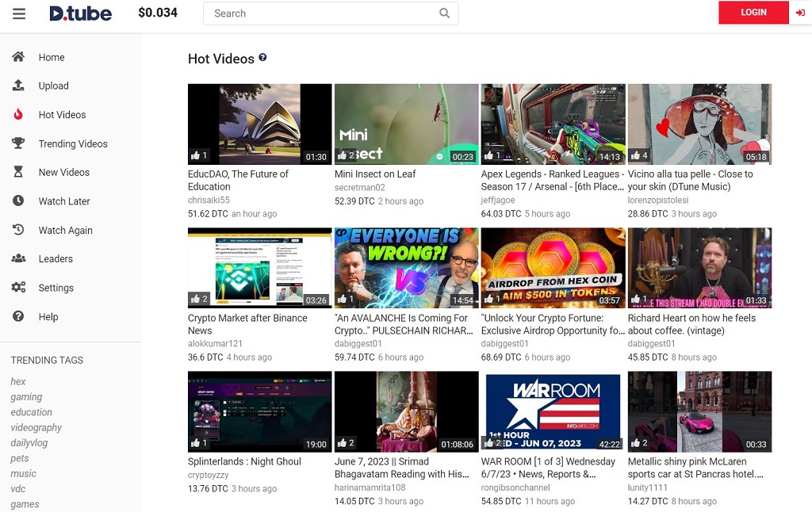Select Trending Videos in the sidebar
Viewport: 812px width, 512px height.
73,143
